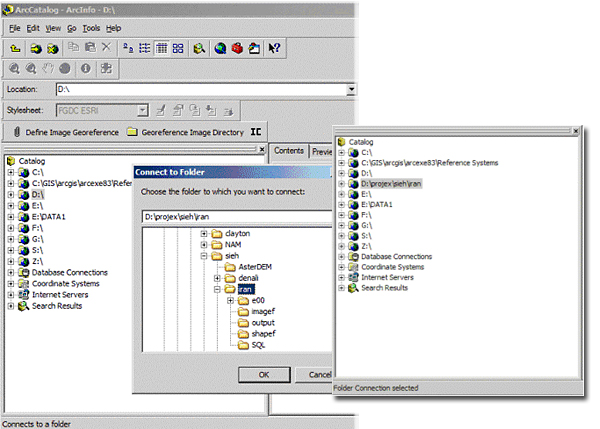Select Search Results in right Catalog panel
The image size is (600, 429).
(x=385, y=288)
